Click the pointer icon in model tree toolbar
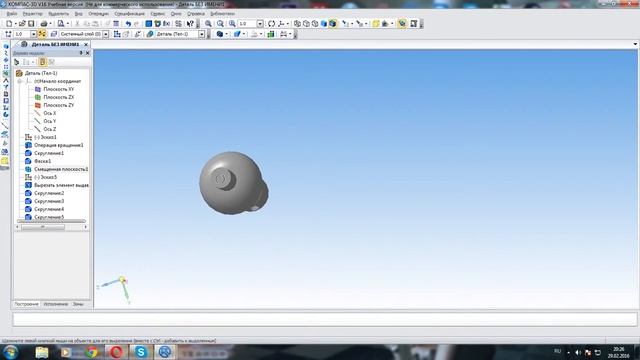The image size is (640, 360). 16,62
